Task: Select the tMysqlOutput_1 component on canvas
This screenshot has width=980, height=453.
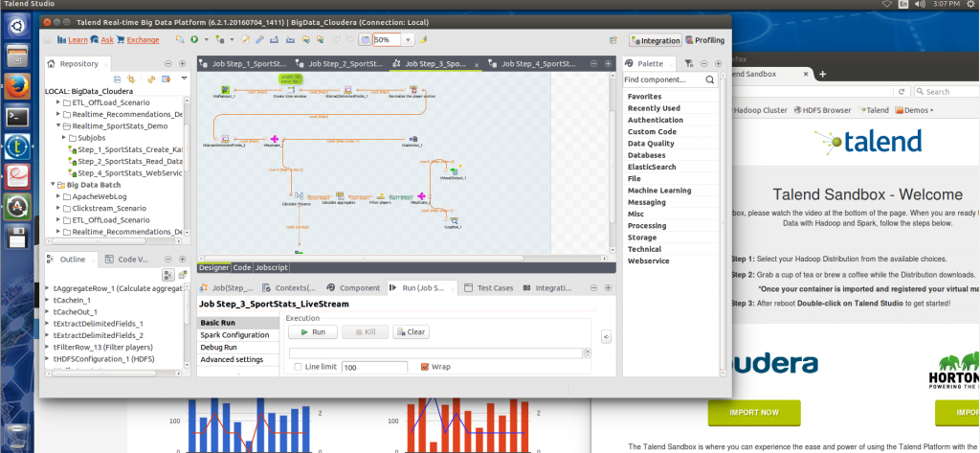Action: click(x=454, y=171)
